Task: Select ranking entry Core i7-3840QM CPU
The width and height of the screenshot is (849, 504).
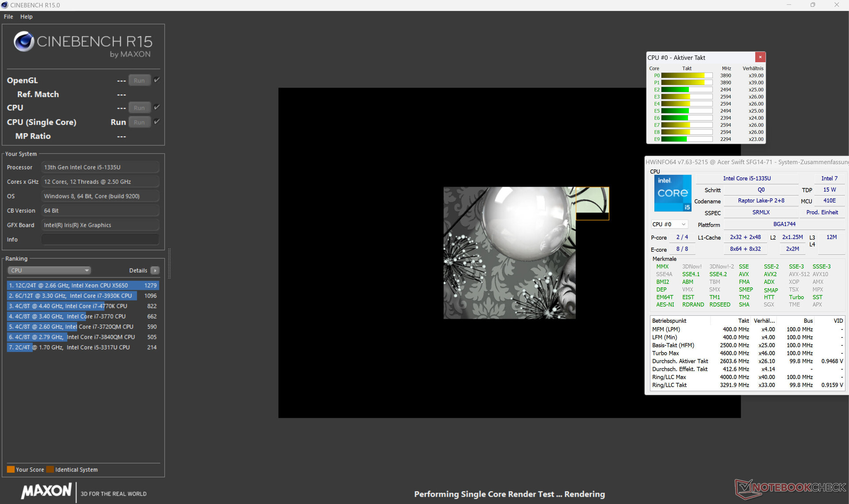Action: click(83, 337)
